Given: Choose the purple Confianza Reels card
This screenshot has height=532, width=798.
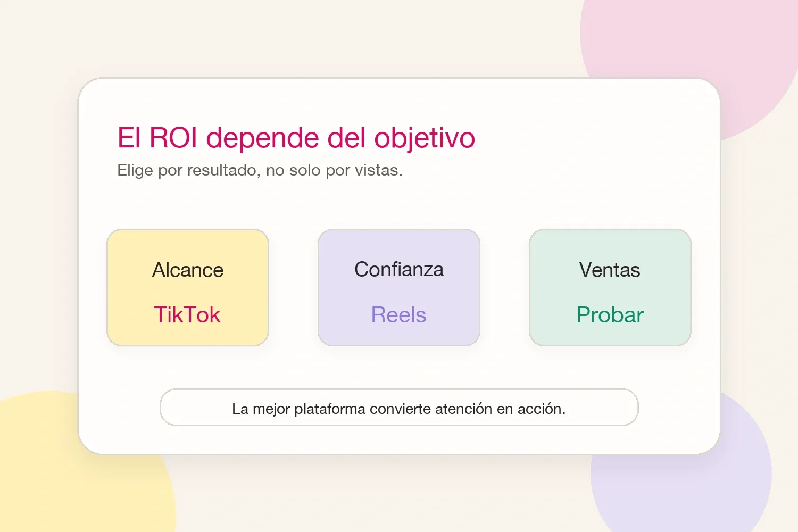Looking at the screenshot, I should [x=399, y=288].
